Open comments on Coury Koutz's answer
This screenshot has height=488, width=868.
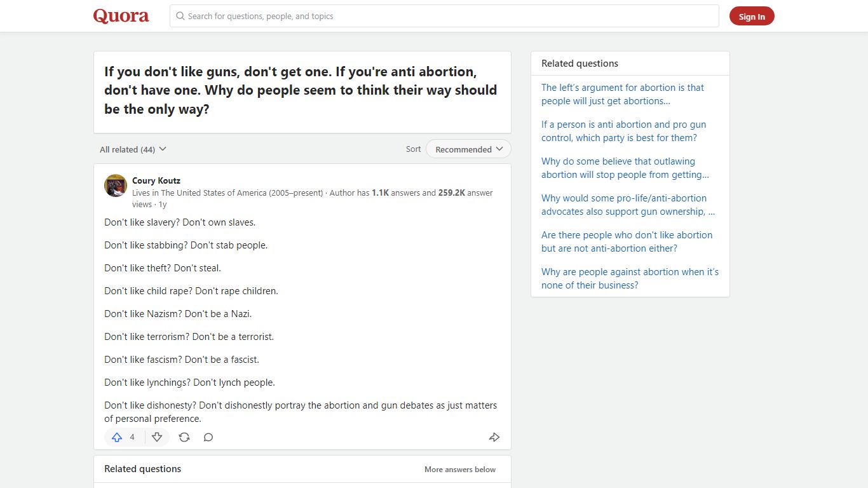click(x=208, y=437)
